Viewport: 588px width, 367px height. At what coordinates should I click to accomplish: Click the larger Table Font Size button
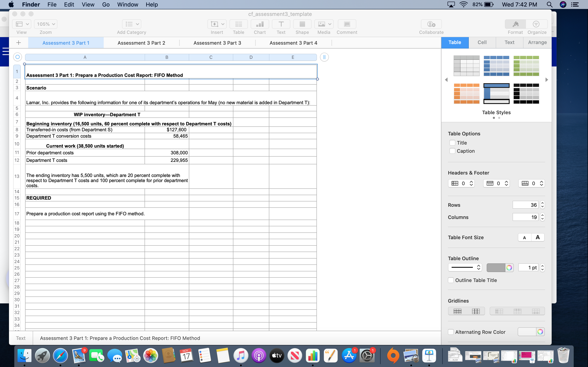coord(537,237)
